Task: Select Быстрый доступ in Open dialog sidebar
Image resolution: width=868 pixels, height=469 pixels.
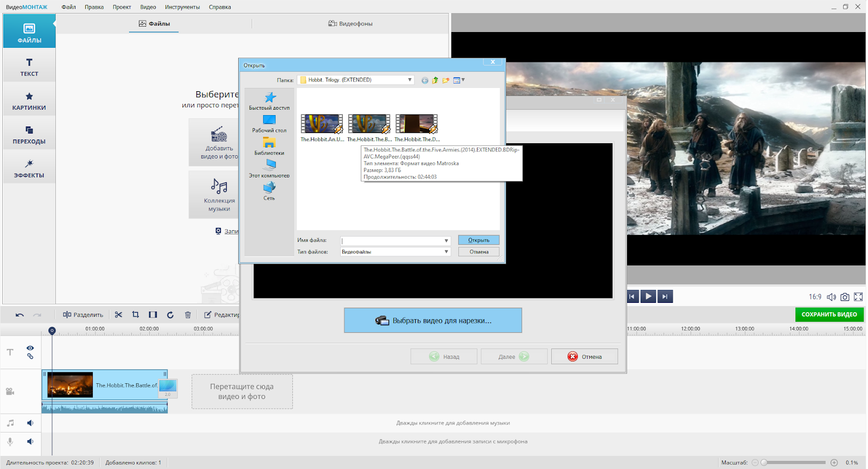Action: pyautogui.click(x=269, y=101)
